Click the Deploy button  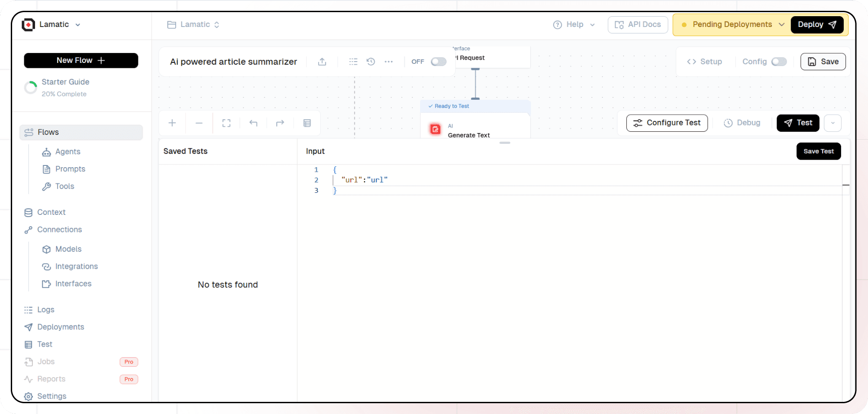click(x=816, y=25)
